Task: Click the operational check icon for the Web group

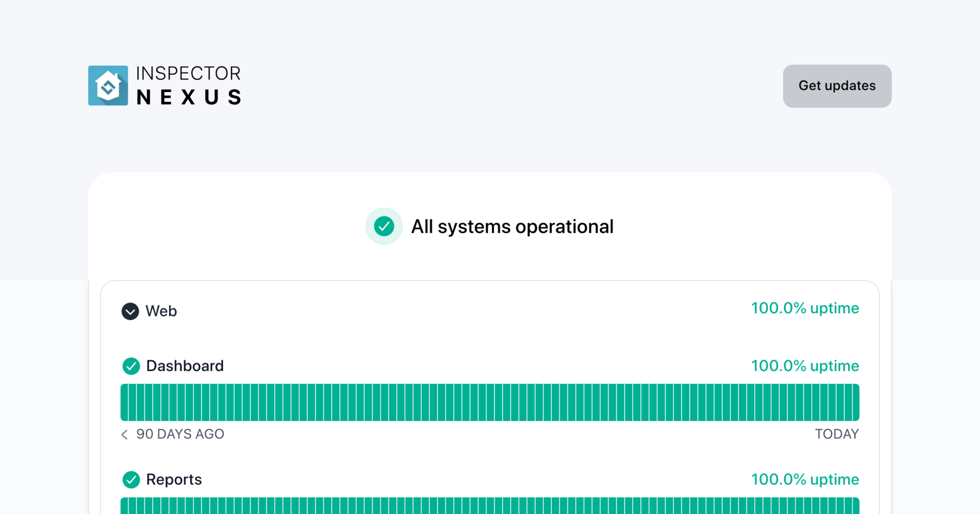Action: [130, 311]
